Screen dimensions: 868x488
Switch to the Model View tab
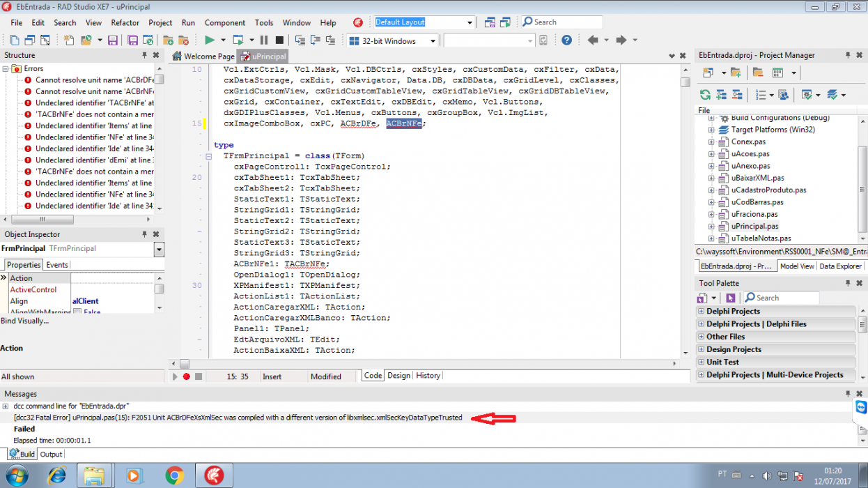click(x=797, y=266)
